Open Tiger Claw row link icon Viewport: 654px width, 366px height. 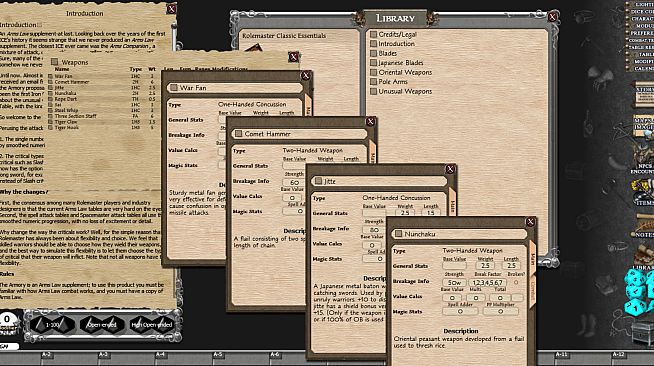tap(50, 122)
